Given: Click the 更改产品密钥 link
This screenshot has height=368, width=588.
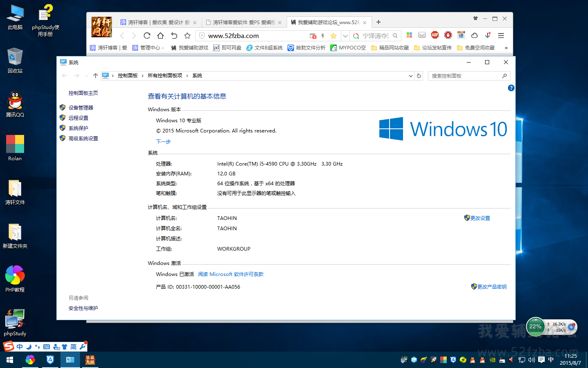Looking at the screenshot, I should [x=492, y=287].
